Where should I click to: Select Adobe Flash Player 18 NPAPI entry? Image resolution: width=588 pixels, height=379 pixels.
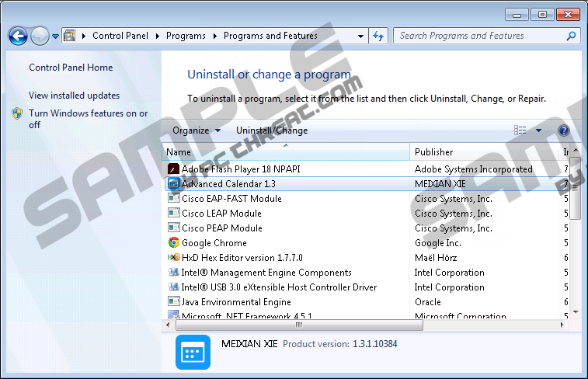pyautogui.click(x=241, y=169)
